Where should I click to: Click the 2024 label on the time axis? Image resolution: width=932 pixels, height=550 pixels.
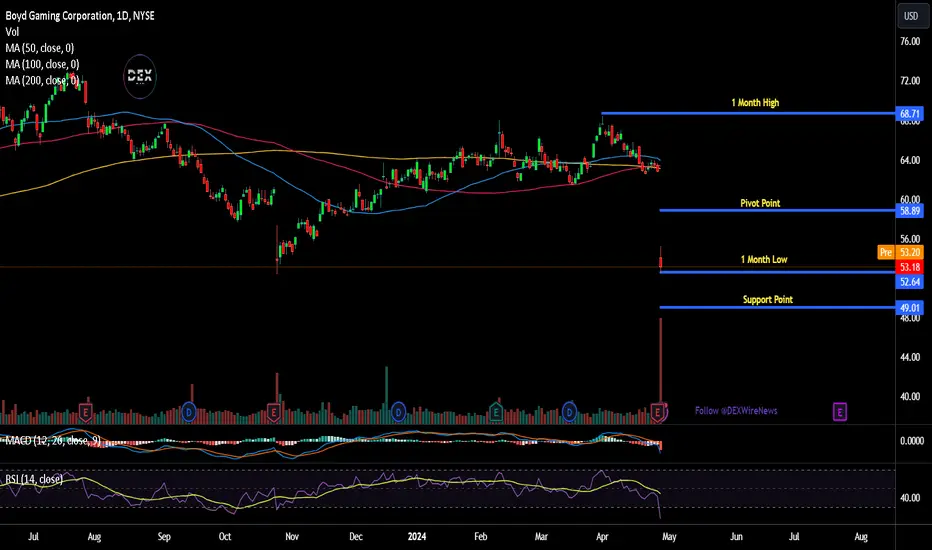[x=417, y=536]
